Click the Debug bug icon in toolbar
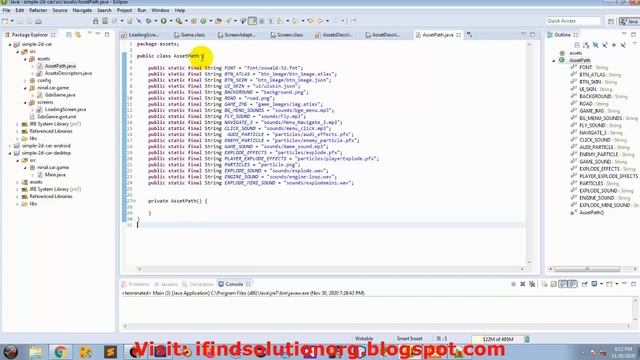 click(x=149, y=21)
